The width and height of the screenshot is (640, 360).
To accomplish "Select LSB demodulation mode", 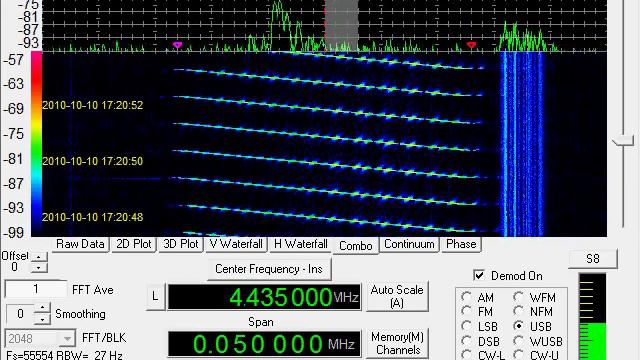I will click(467, 326).
